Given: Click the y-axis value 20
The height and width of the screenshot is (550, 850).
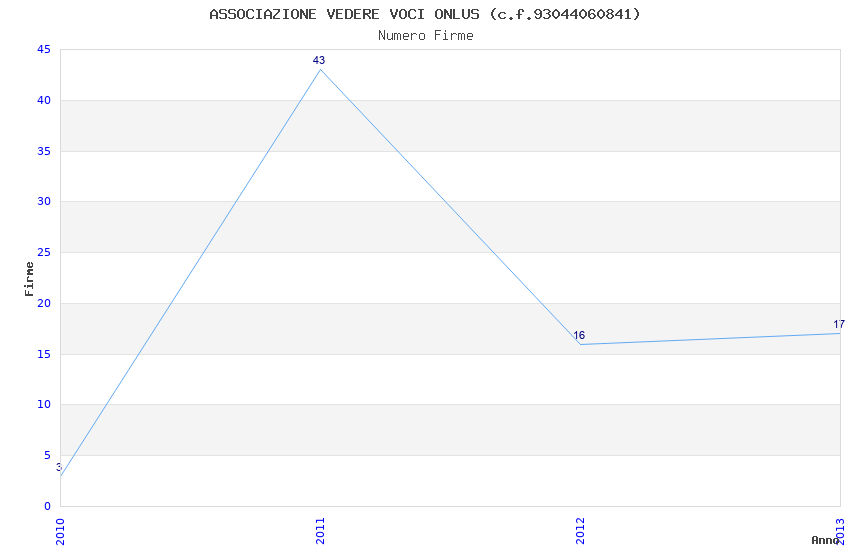Looking at the screenshot, I should [44, 303].
